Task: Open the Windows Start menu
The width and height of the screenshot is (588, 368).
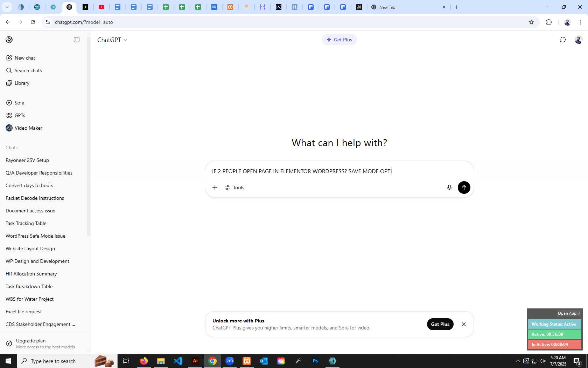Action: [x=8, y=361]
